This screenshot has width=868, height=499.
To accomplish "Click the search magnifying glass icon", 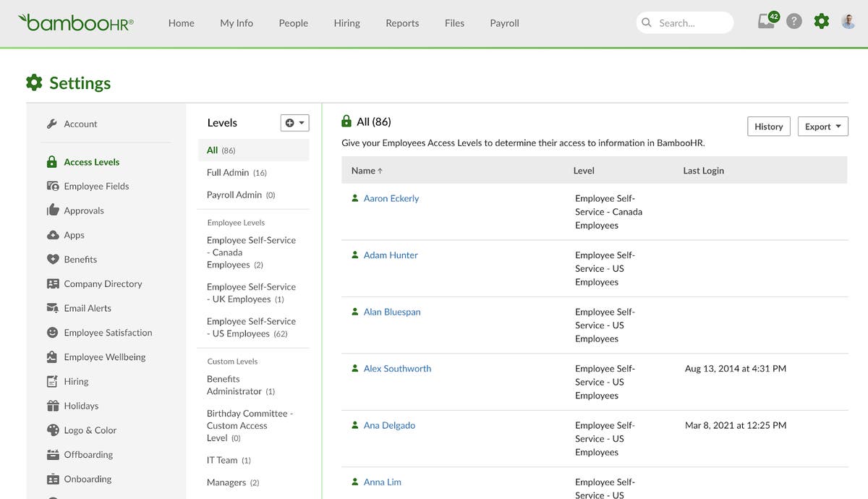I will pyautogui.click(x=646, y=22).
